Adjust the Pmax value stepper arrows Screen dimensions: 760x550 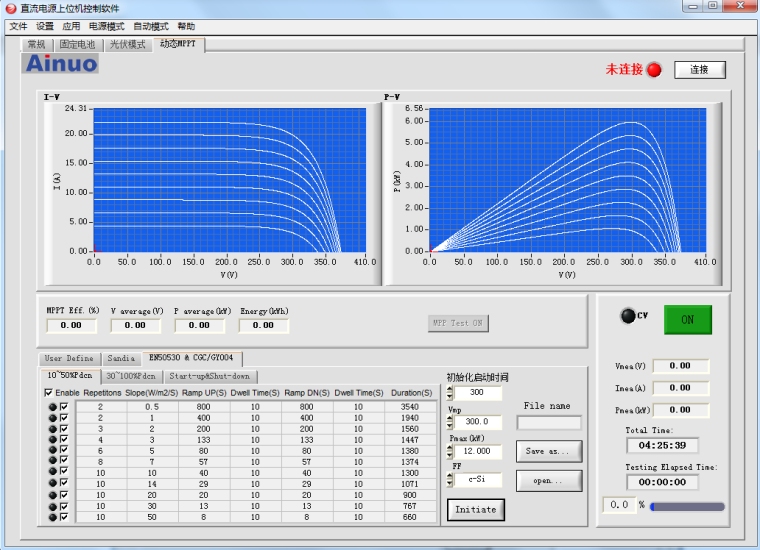click(451, 451)
